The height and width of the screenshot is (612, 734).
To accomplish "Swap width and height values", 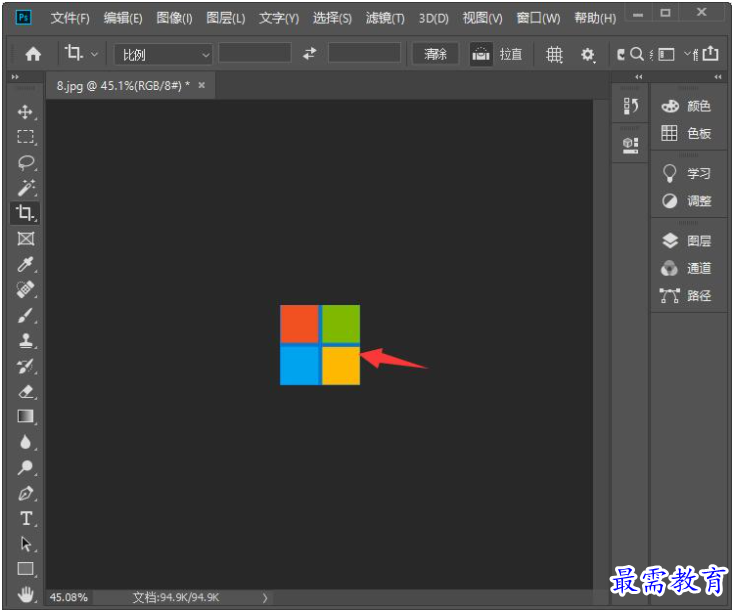I will click(x=309, y=54).
